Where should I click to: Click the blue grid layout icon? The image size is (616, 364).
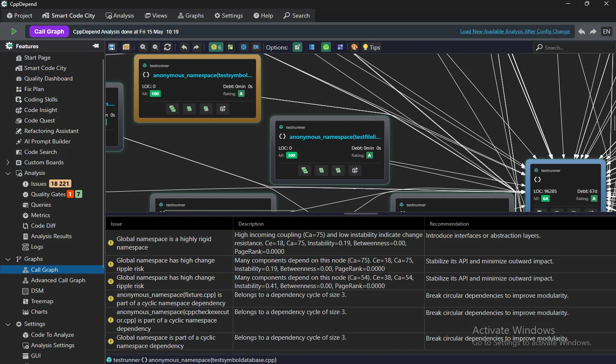[243, 47]
